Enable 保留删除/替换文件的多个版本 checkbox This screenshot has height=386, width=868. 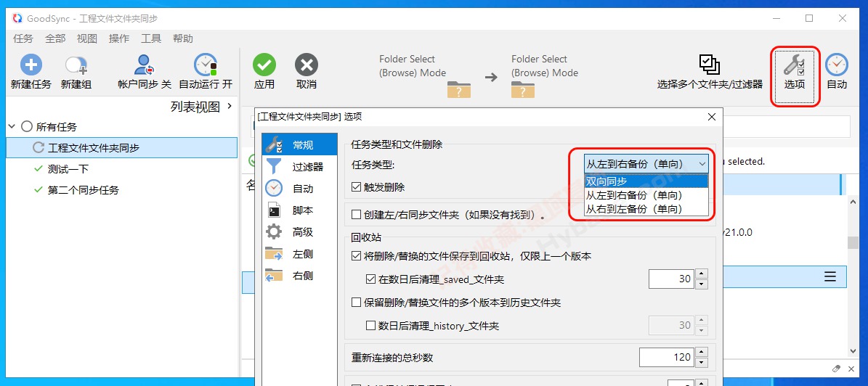pyautogui.click(x=356, y=303)
